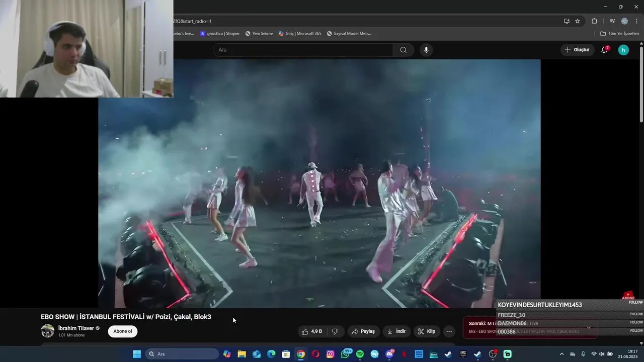
Task: Open OBS Studio from the taskbar
Action: 493,354
